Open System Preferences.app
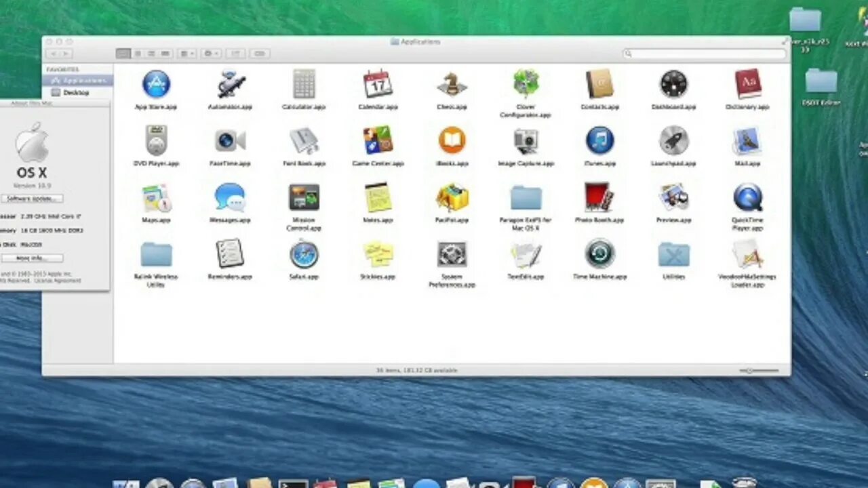The height and width of the screenshot is (488, 868). [x=452, y=255]
